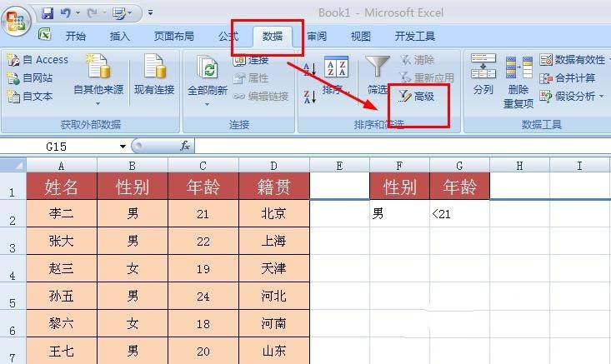Click 删除重复项 button
Screen dimensions: 611x364
(x=518, y=82)
